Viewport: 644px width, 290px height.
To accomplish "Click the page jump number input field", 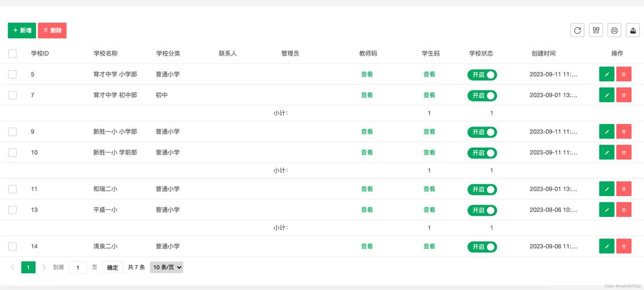I will 78,267.
